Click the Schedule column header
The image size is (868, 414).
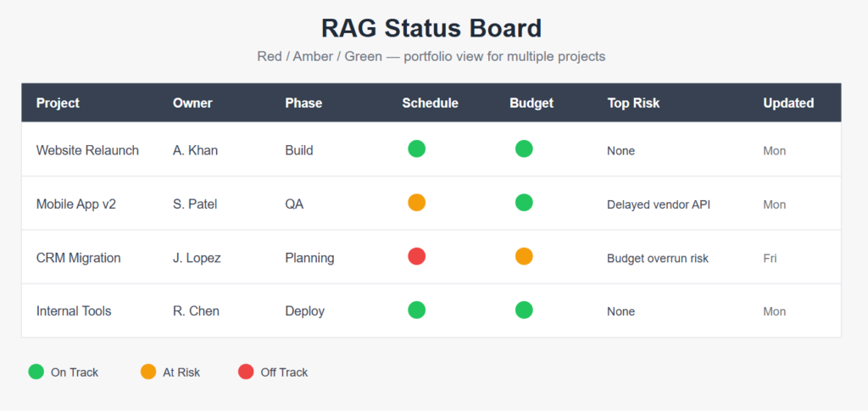pos(430,103)
